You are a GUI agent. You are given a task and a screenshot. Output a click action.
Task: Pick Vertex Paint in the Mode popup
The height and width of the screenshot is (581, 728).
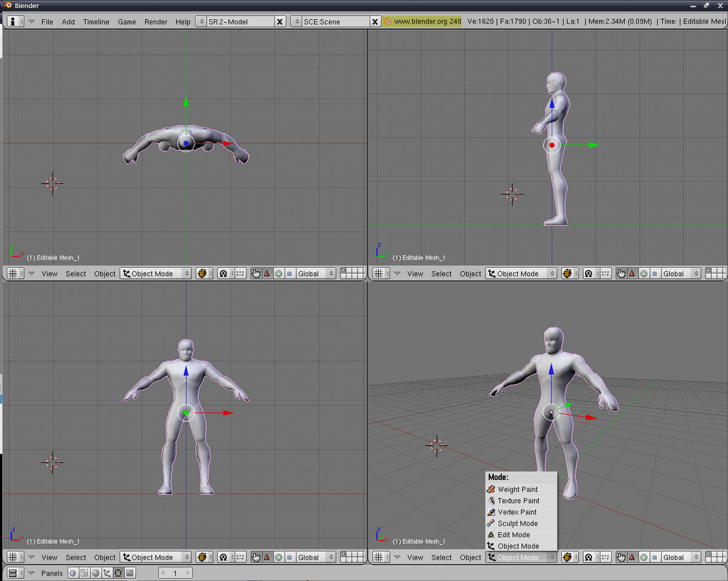(517, 512)
